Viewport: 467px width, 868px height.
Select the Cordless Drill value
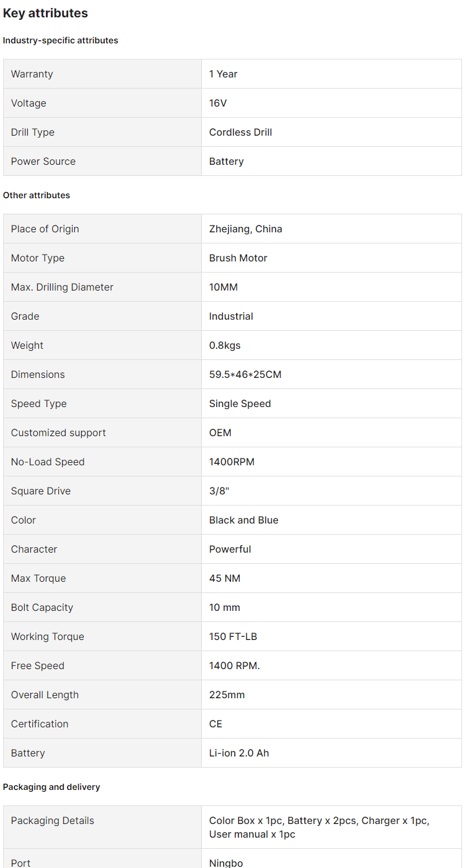pos(240,132)
